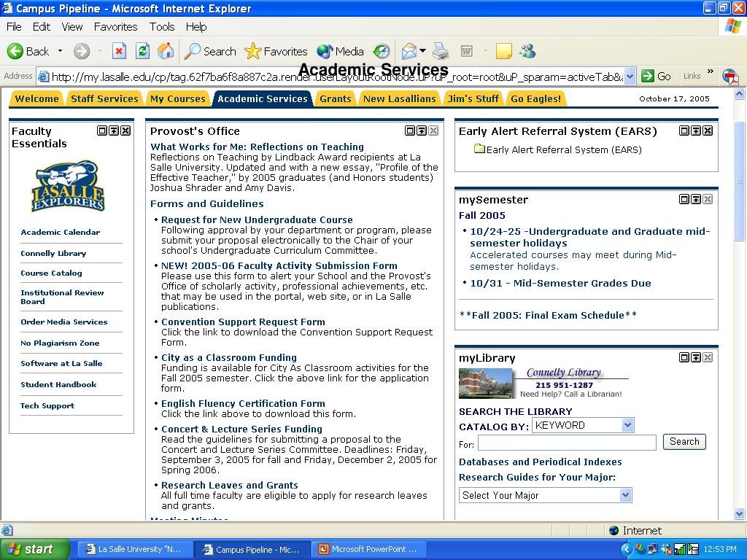Remove the Faculty Essentials channel
This screenshot has height=560, width=747.
[125, 131]
